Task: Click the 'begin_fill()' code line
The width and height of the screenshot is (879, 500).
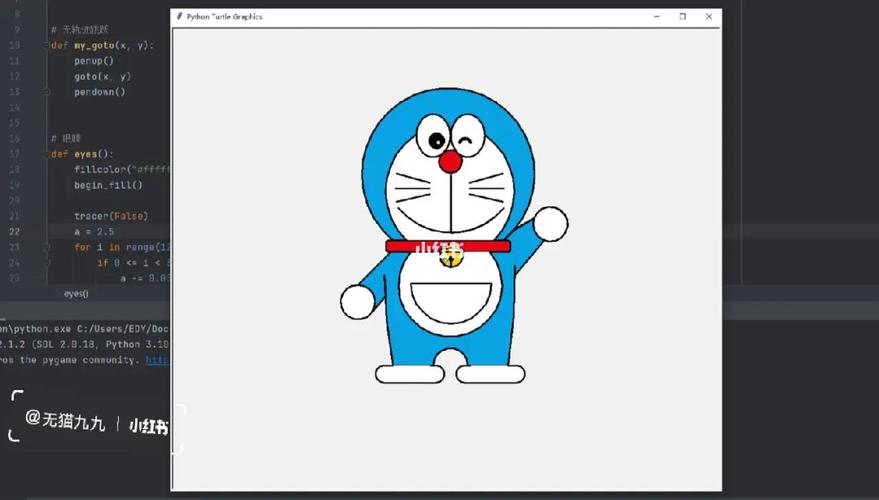Action: 108,185
